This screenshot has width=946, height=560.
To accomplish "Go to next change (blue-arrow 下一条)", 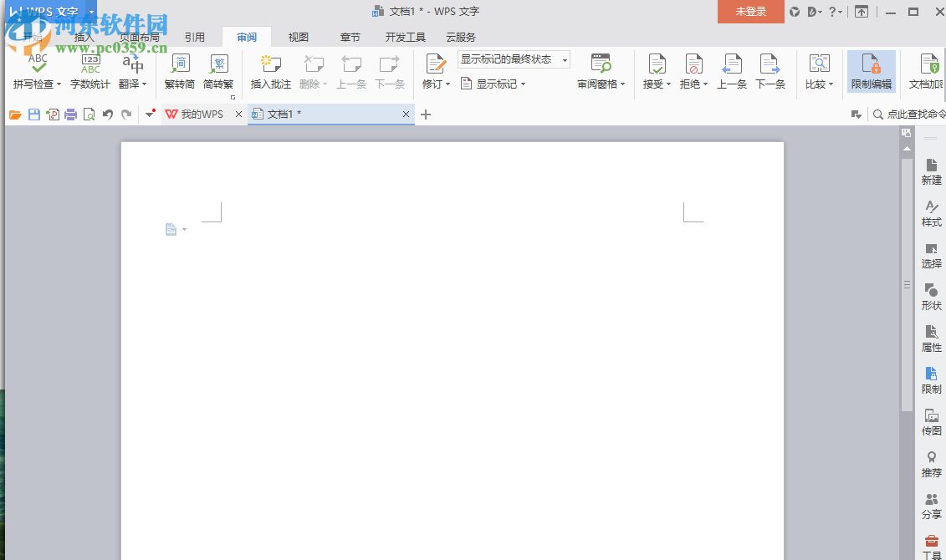I will (x=770, y=71).
